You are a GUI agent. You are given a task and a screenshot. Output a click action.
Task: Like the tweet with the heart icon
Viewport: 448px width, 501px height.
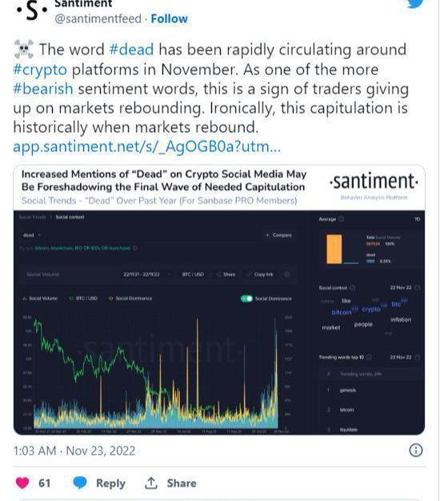click(x=22, y=483)
